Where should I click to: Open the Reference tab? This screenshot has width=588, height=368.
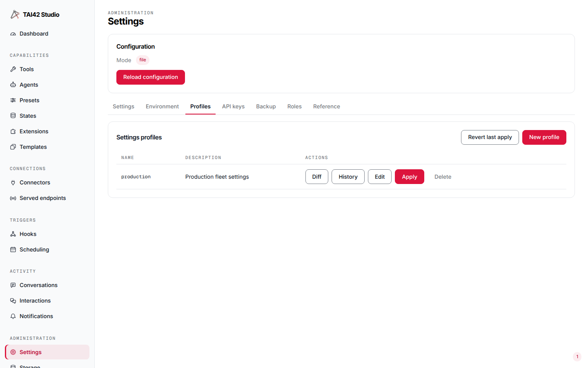[326, 107]
